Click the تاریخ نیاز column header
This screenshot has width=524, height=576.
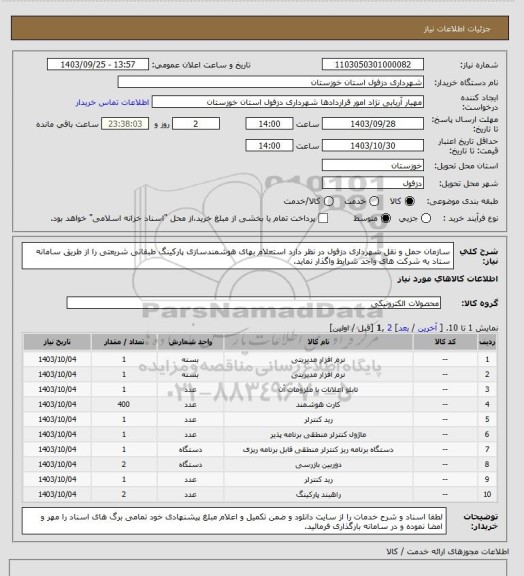57,342
